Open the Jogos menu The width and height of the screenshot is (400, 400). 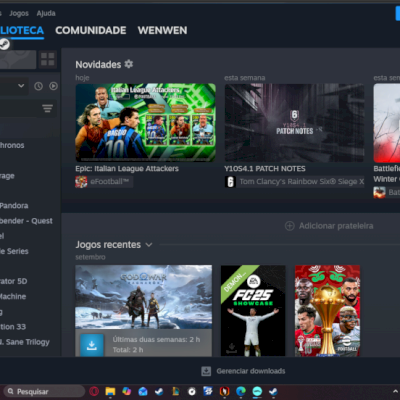point(19,13)
